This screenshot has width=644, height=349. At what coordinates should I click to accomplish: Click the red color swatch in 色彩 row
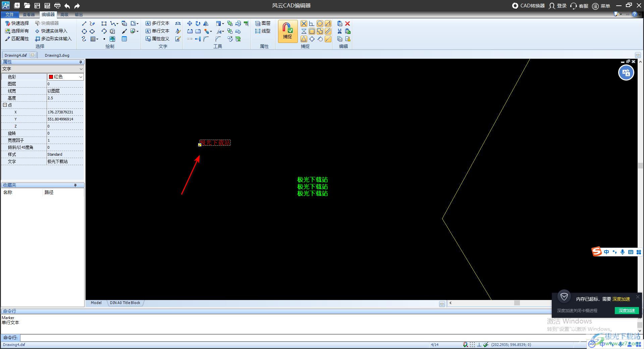click(x=51, y=77)
